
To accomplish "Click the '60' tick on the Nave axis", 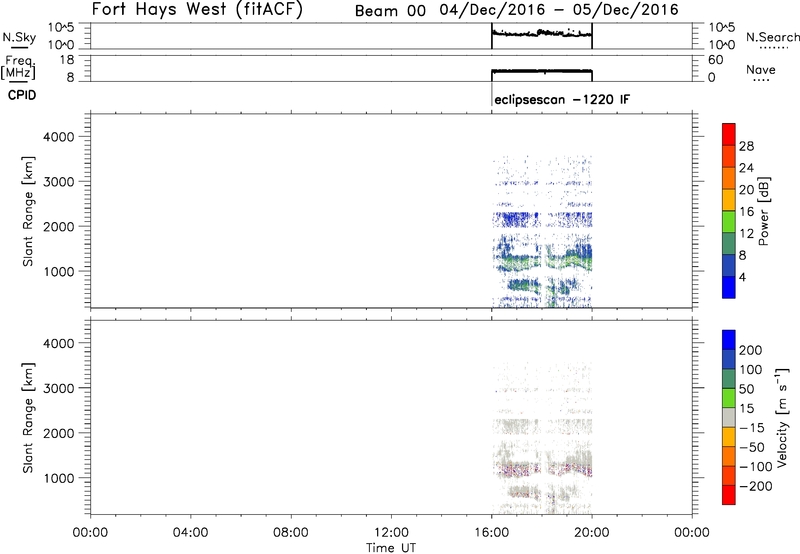I will (x=715, y=60).
